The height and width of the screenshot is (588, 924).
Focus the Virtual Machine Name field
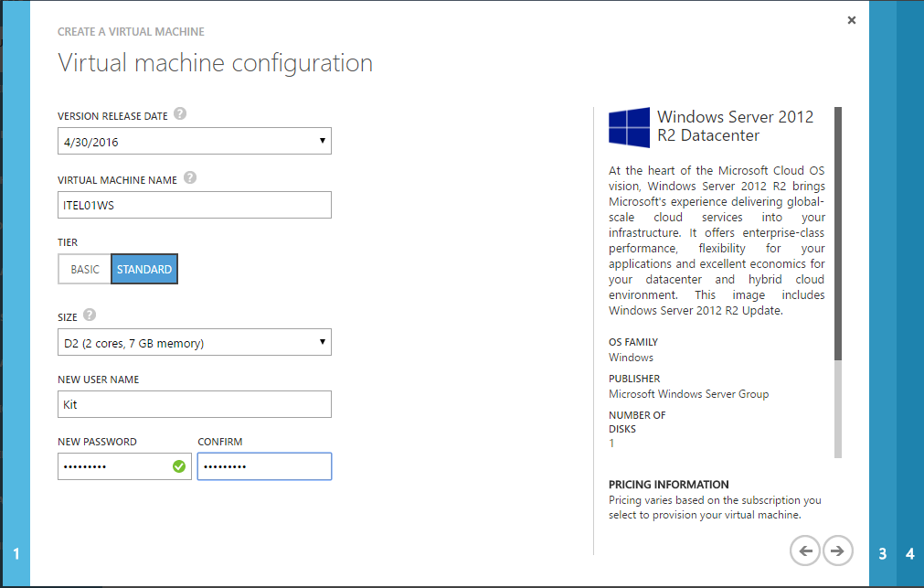(195, 205)
